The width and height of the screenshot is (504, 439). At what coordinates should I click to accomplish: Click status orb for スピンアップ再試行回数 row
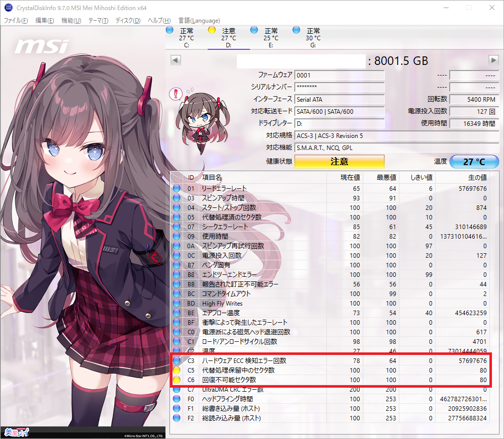point(177,246)
